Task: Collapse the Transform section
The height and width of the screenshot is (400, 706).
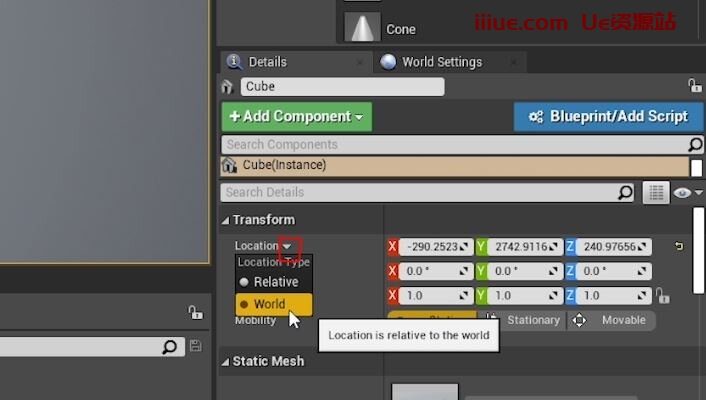Action: (x=226, y=220)
